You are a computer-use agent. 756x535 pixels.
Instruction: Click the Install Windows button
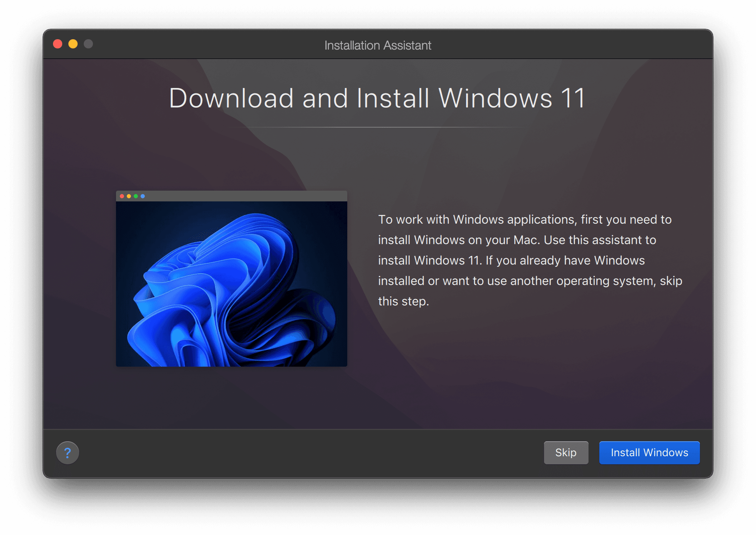pos(649,453)
